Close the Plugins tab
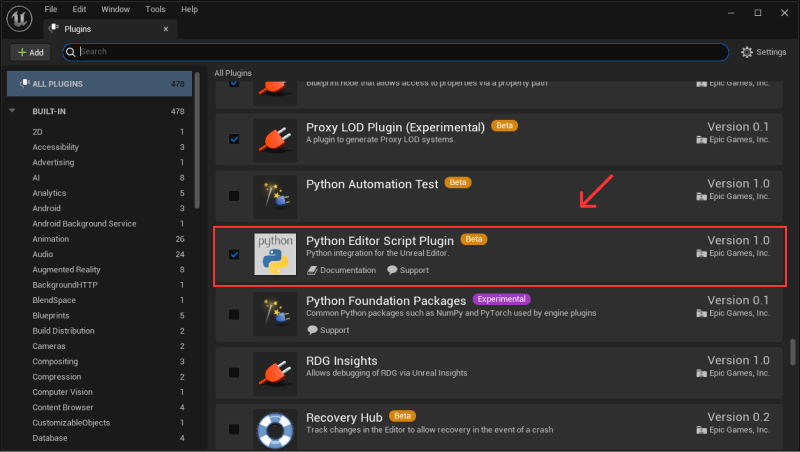 [x=166, y=29]
